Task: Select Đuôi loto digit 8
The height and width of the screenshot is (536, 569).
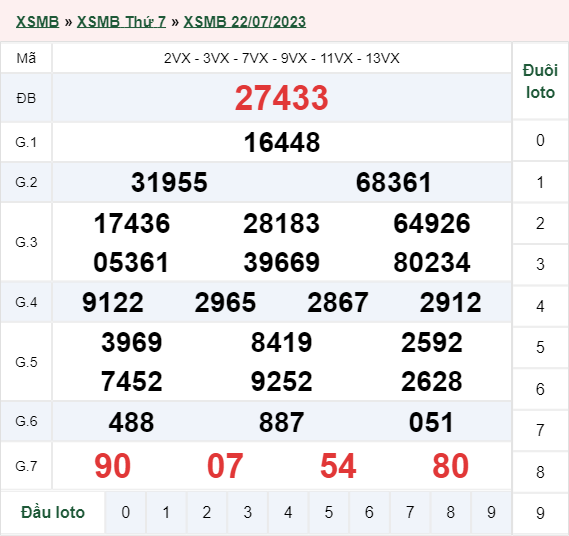Action: point(540,472)
